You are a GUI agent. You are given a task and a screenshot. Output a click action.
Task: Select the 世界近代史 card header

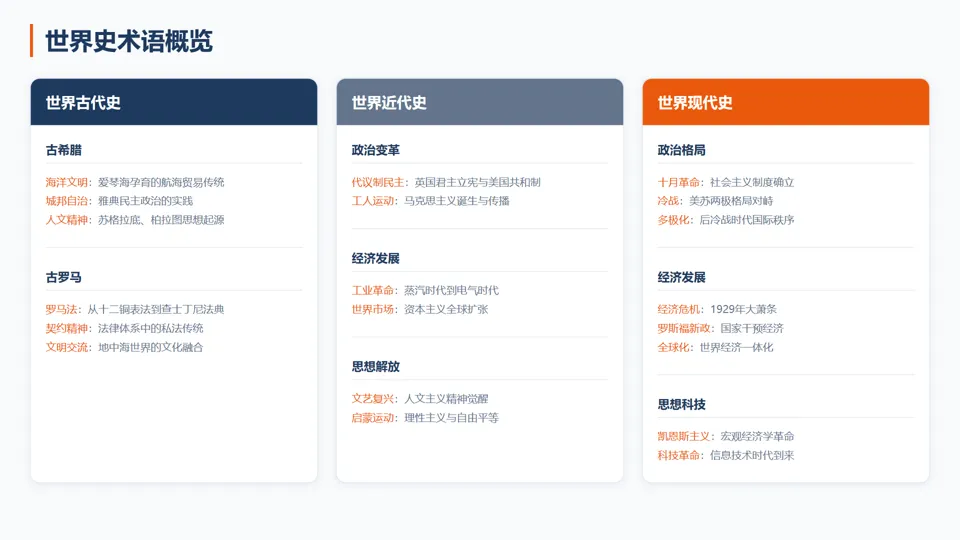pos(480,102)
